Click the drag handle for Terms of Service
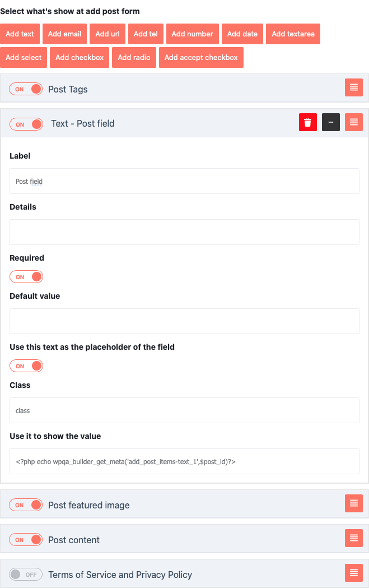This screenshot has height=588, width=369. 353,573
